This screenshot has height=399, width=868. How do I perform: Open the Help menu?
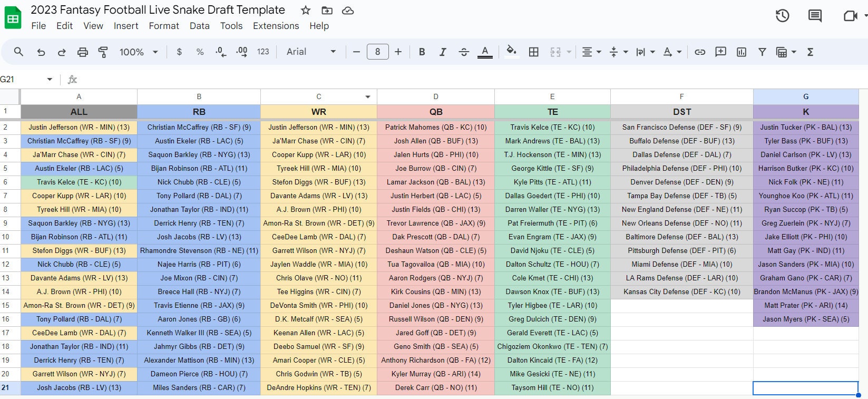319,26
